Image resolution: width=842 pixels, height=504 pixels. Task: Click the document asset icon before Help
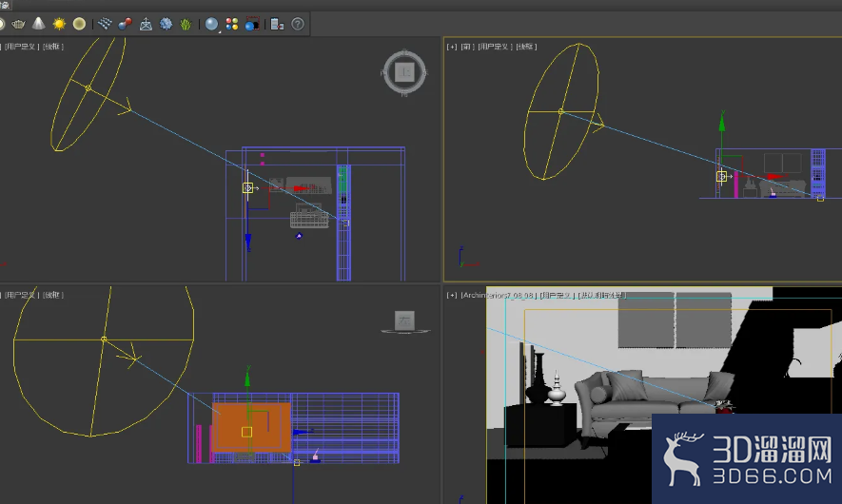(277, 24)
